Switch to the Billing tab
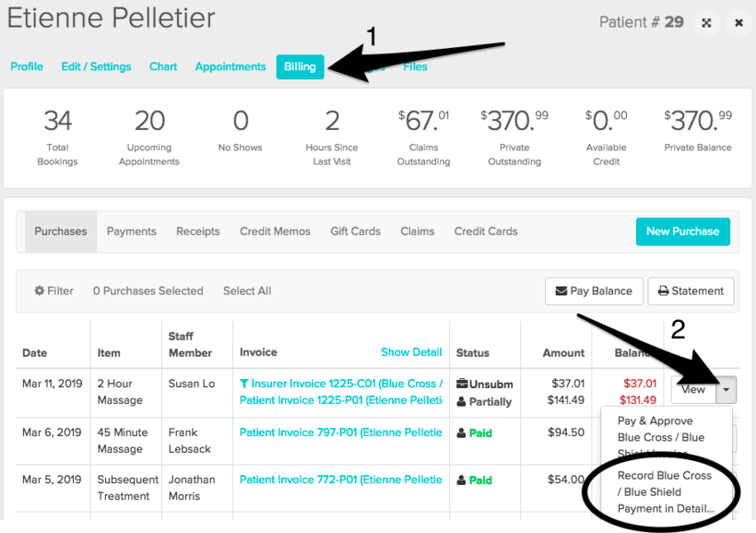 300,67
